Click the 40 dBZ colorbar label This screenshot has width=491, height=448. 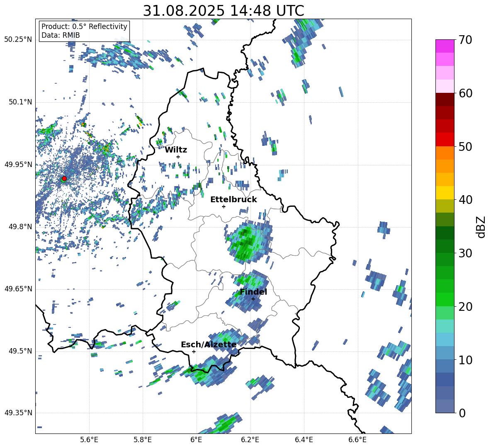[x=466, y=200]
